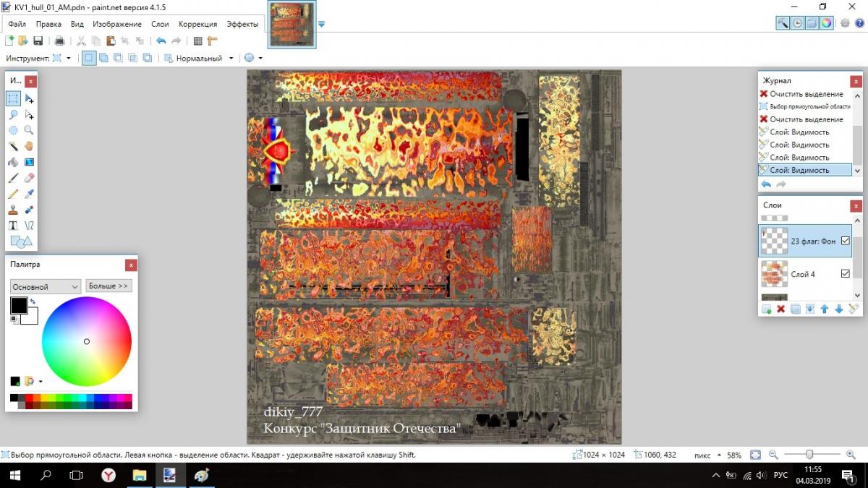Select the Gradient tool
This screenshot has height=488, width=868.
[x=29, y=162]
